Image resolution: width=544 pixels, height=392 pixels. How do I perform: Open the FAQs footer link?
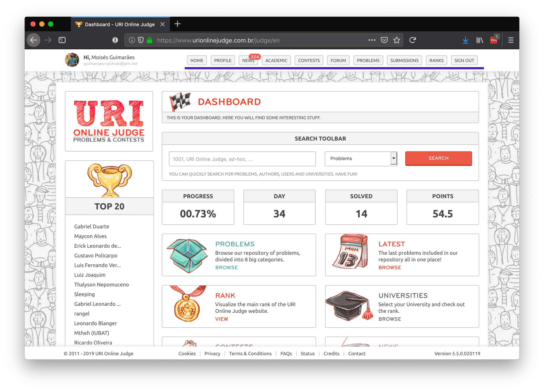(286, 354)
